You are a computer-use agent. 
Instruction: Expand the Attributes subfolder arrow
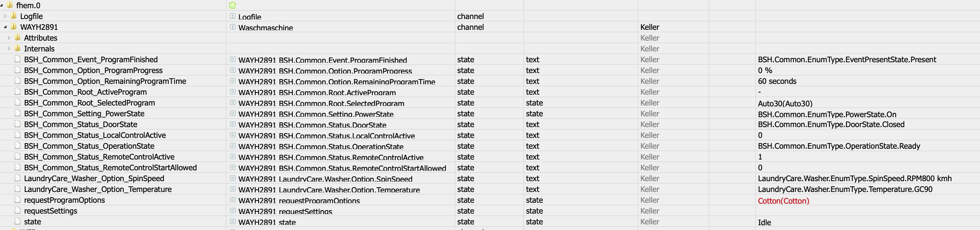click(9, 38)
